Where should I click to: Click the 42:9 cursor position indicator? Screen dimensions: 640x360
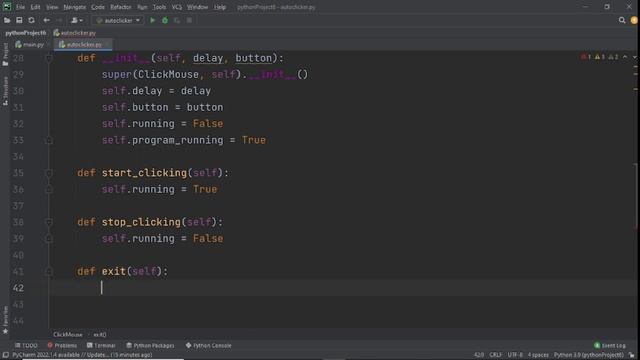pos(479,355)
